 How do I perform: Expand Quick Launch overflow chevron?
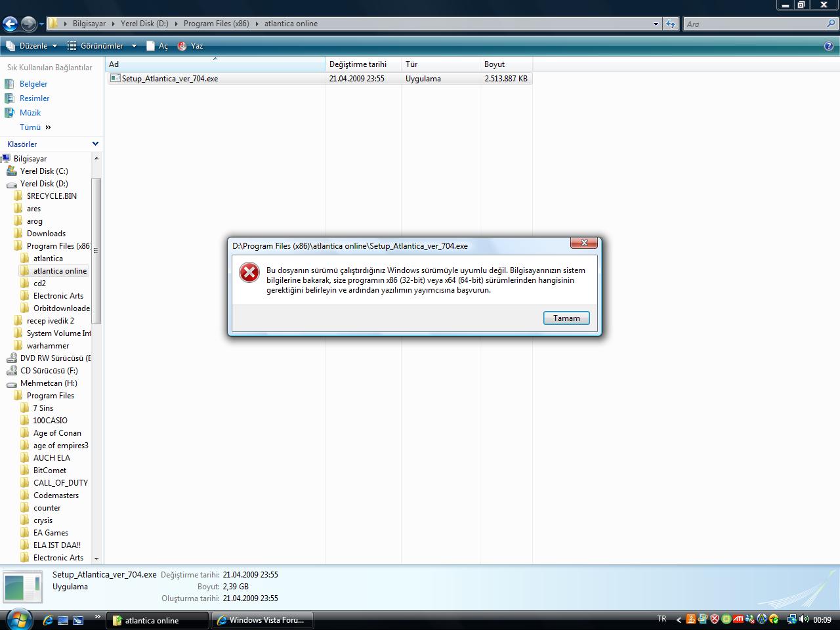click(x=98, y=617)
